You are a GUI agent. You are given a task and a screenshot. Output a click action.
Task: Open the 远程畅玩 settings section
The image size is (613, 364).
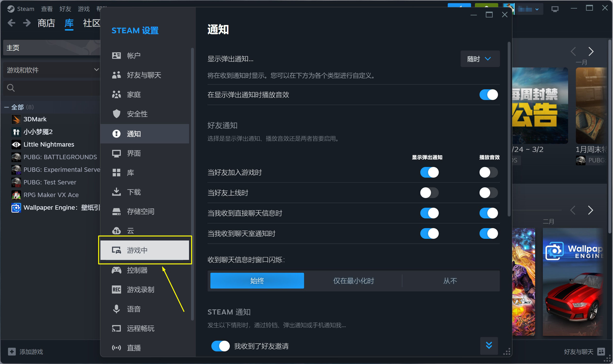pyautogui.click(x=145, y=328)
